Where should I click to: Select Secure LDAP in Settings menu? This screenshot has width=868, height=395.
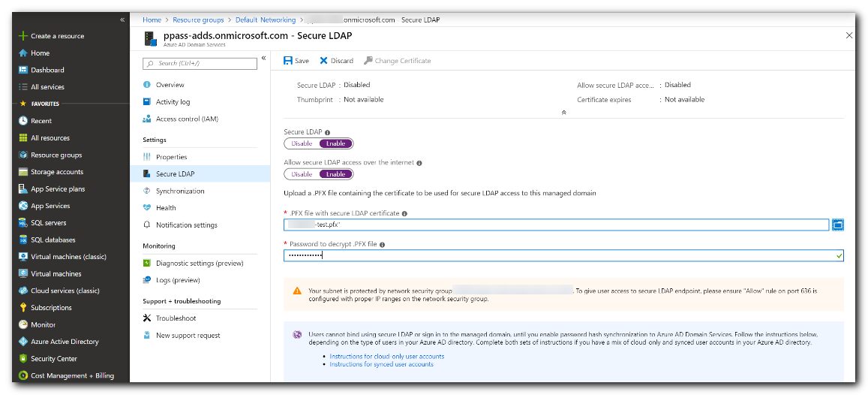(200, 174)
